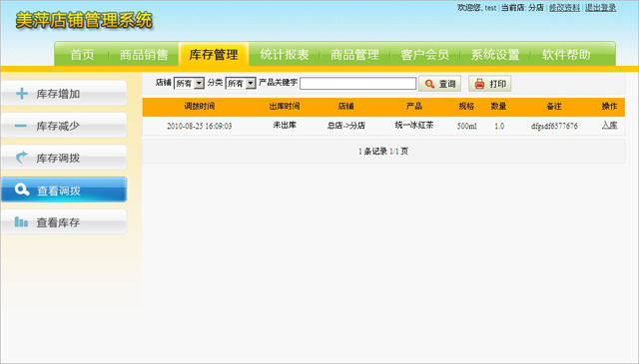Image resolution: width=639 pixels, height=364 pixels.
Task: Focus the 产品关键字 input field
Action: coord(358,84)
